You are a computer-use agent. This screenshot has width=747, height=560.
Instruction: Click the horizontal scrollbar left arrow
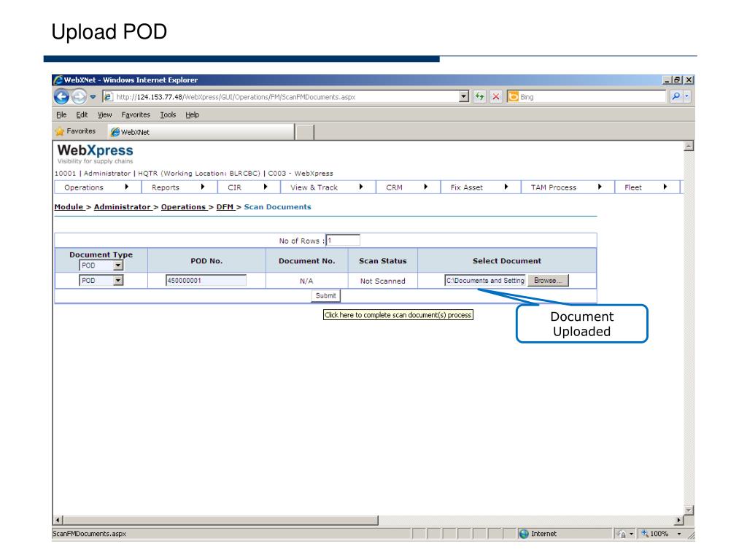(58, 521)
